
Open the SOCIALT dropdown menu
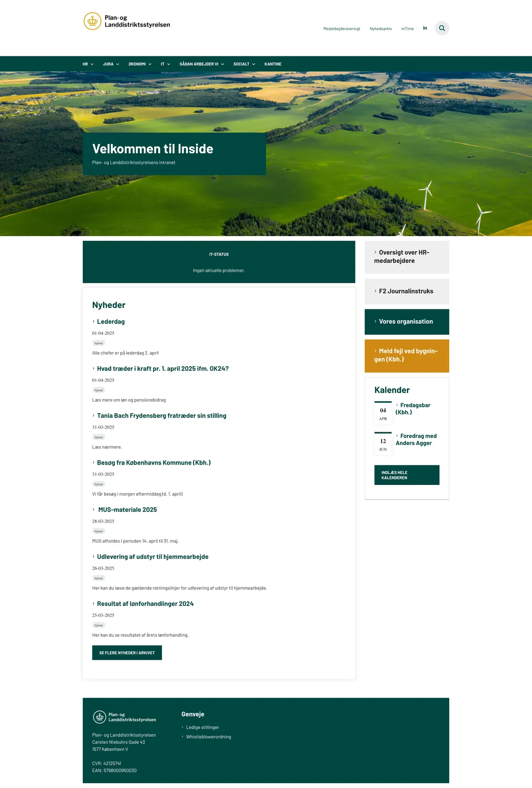[x=244, y=64]
